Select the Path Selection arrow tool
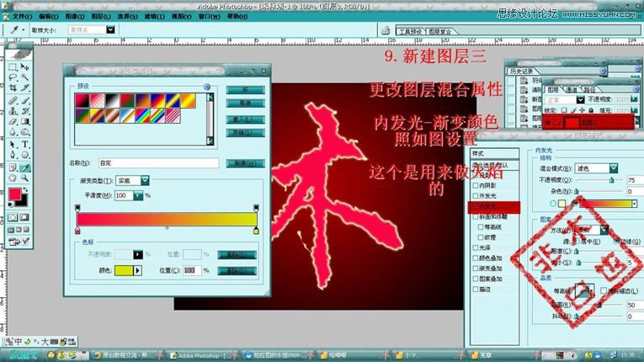 (13, 145)
